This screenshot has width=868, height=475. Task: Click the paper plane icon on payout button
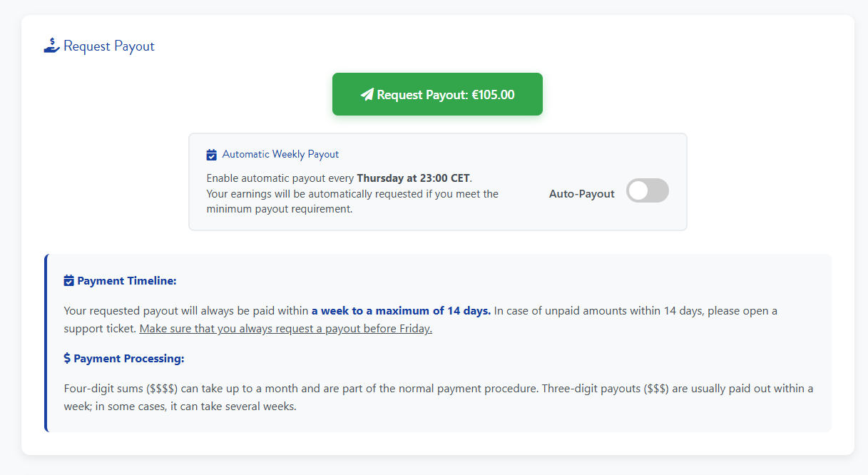click(369, 93)
